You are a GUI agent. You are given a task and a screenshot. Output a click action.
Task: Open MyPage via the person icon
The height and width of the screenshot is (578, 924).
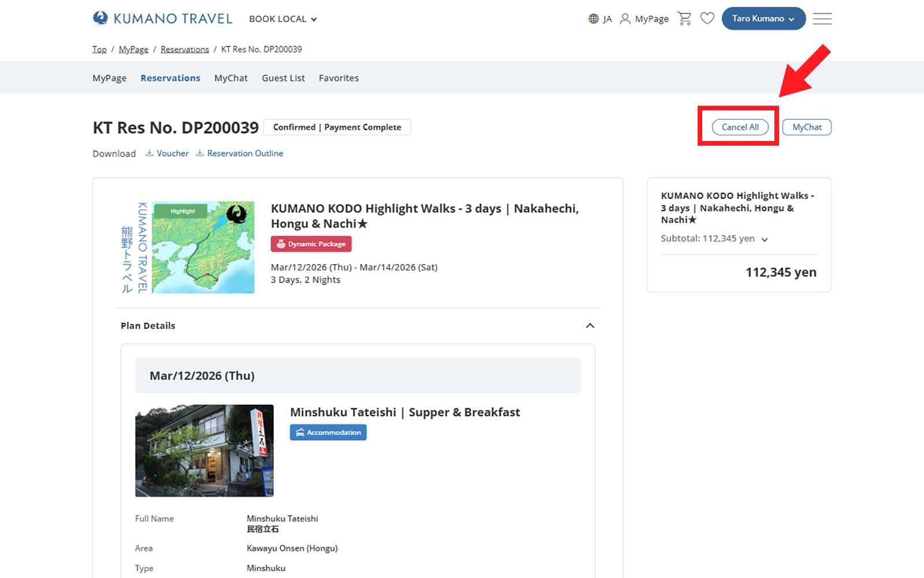(x=643, y=19)
